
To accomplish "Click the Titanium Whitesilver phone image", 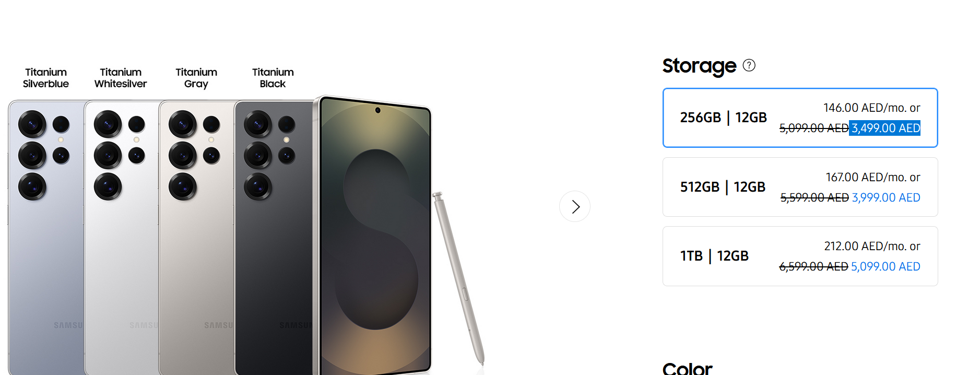I will click(x=122, y=238).
